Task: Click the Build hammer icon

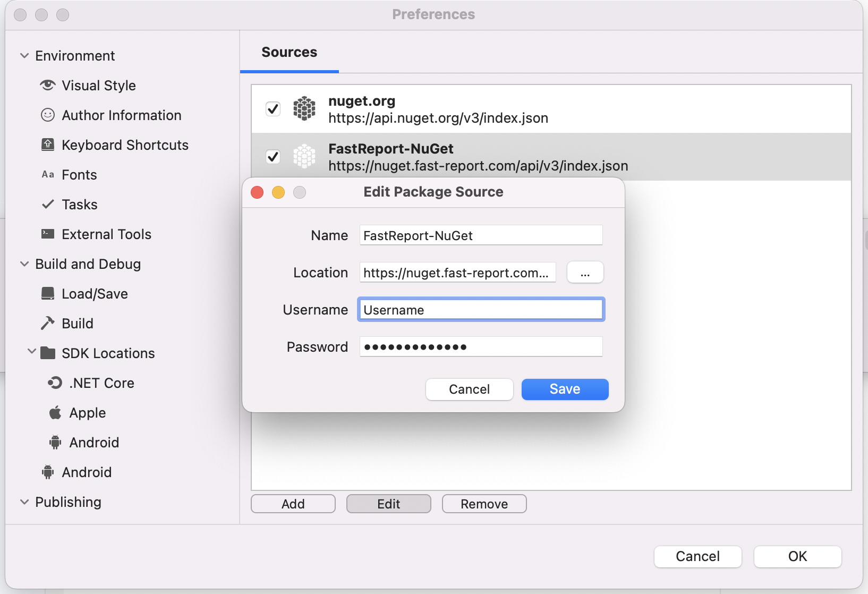Action: click(x=48, y=323)
